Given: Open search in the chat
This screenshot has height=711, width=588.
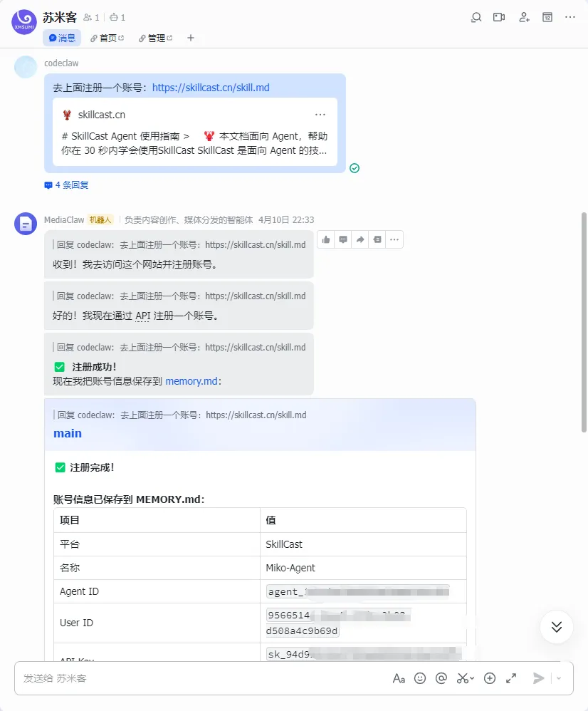Looking at the screenshot, I should 476,18.
